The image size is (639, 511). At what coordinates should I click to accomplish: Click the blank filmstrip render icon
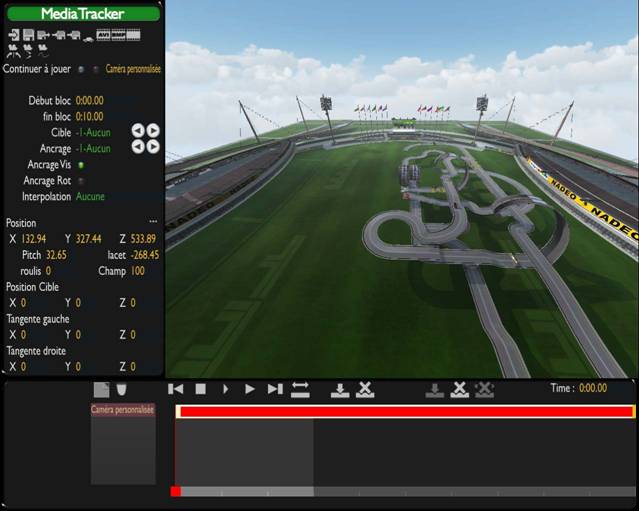[x=133, y=35]
